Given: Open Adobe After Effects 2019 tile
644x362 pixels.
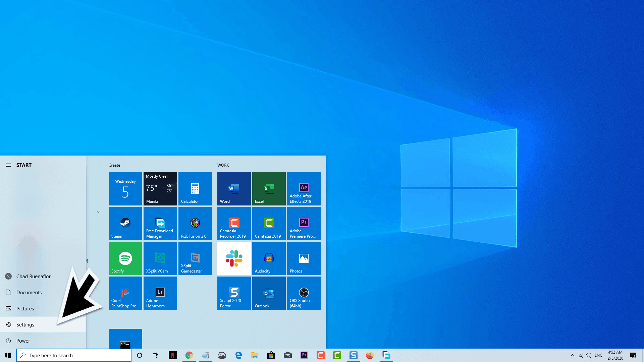Looking at the screenshot, I should click(304, 189).
